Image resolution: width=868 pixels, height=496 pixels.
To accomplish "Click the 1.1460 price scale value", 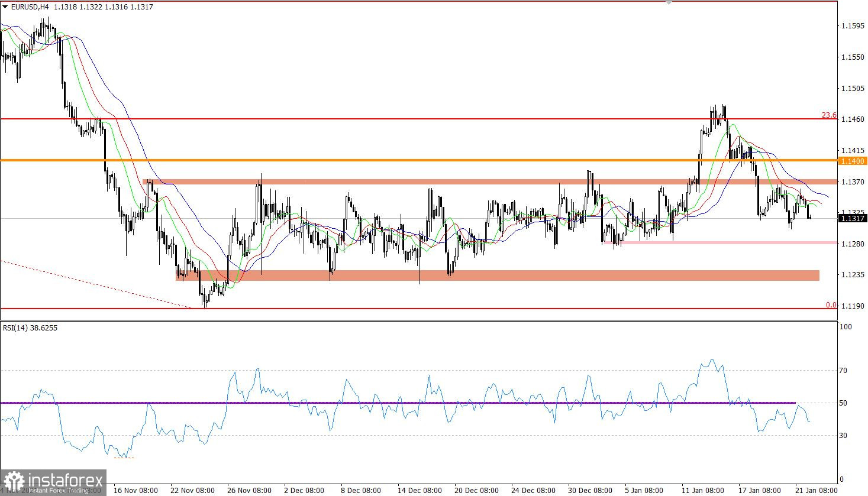I will [852, 119].
